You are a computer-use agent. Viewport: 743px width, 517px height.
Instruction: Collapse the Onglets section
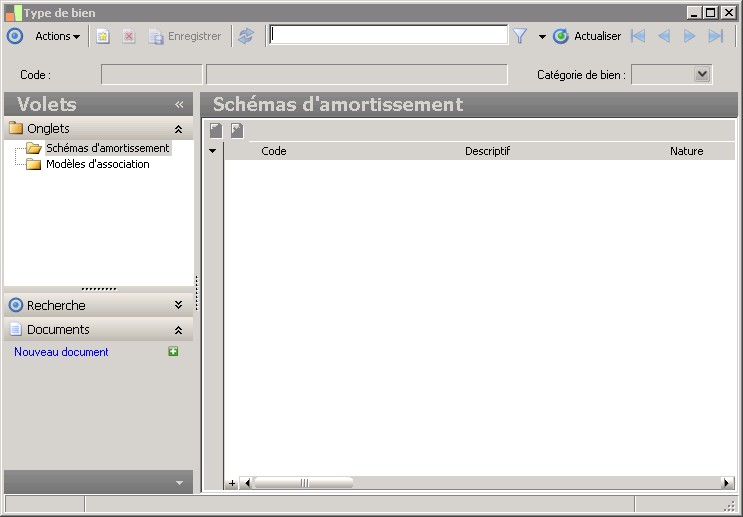pyautogui.click(x=179, y=129)
